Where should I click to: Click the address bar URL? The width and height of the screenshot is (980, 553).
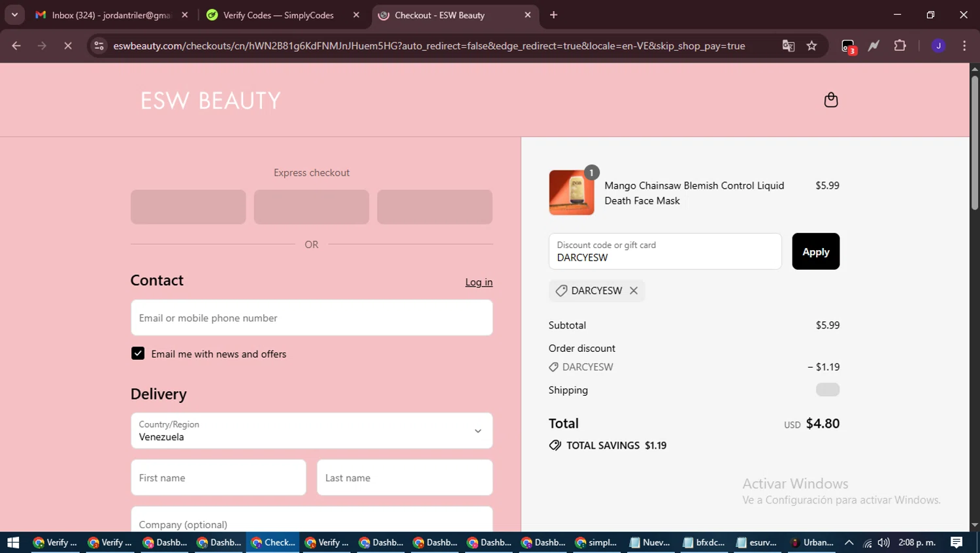click(429, 46)
